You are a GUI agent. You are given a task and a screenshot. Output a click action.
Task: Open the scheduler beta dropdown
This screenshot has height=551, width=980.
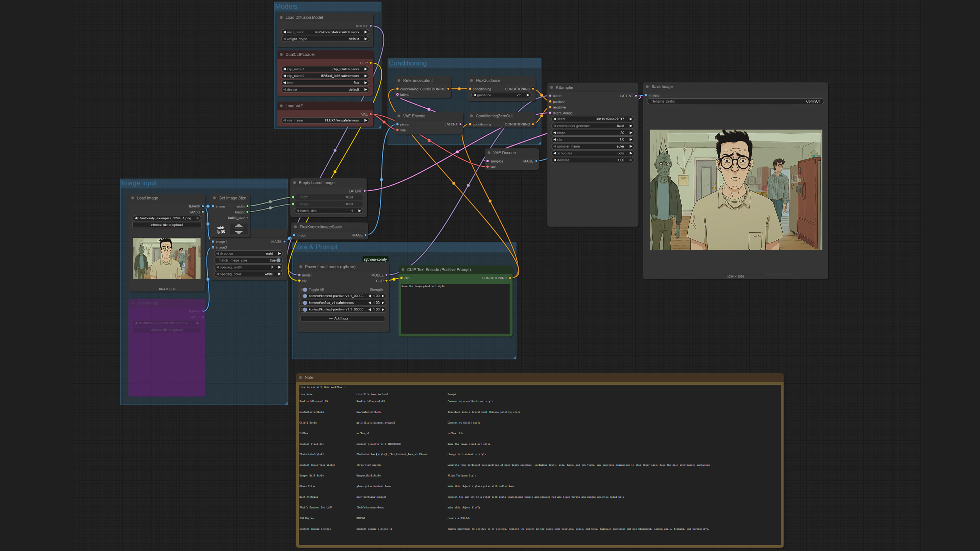tap(593, 153)
